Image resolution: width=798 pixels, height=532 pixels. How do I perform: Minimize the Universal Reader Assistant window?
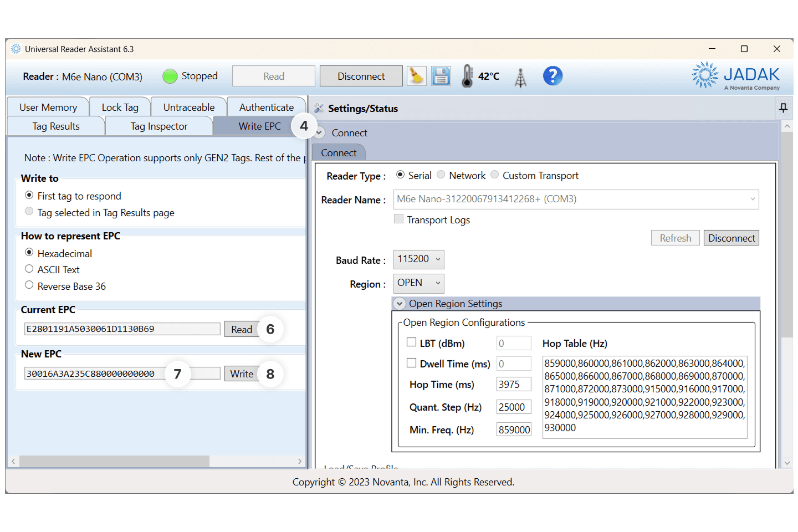coord(712,49)
